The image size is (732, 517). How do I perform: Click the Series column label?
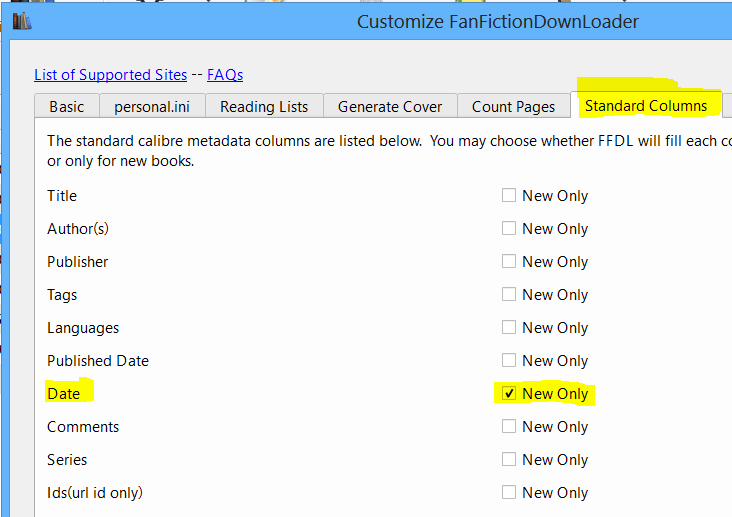pyautogui.click(x=67, y=460)
